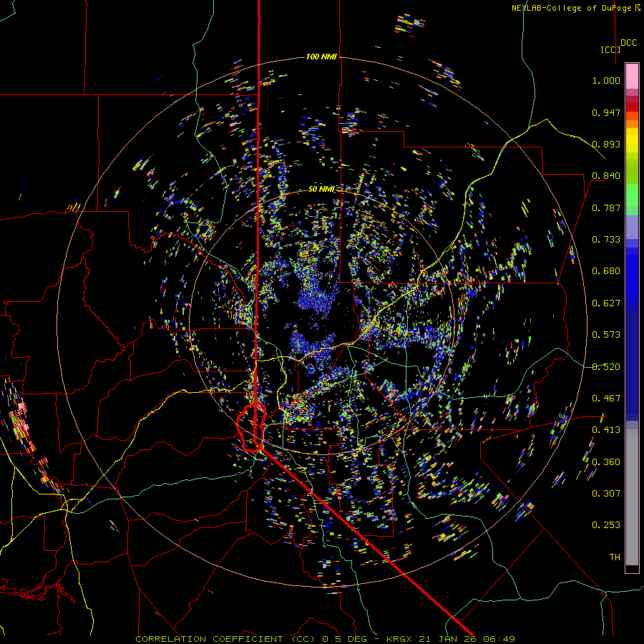Screen dimensions: 644x644
Task: Click the Correlation Coefficient KRGX caption text
Action: (325, 639)
